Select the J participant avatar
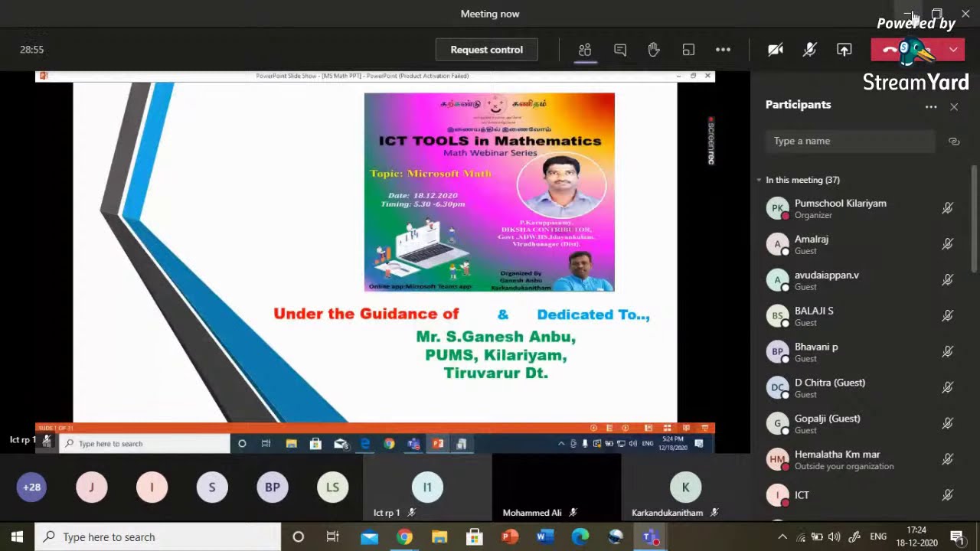 pos(92,487)
